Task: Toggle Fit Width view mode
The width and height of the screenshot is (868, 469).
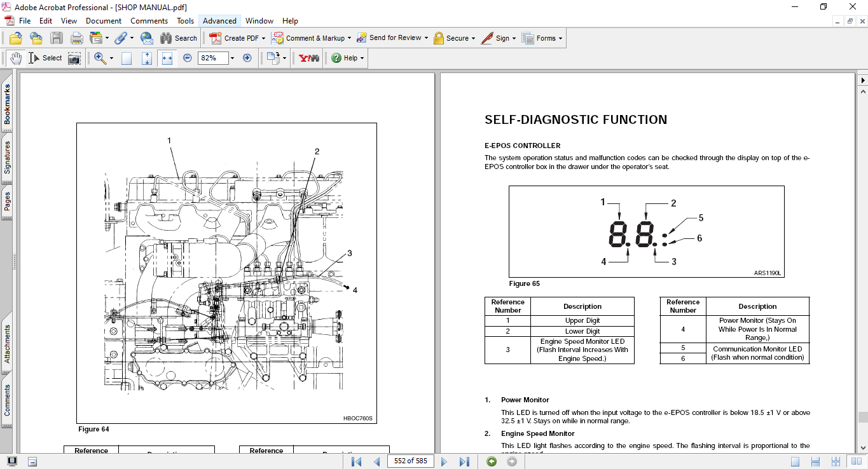Action: click(167, 58)
